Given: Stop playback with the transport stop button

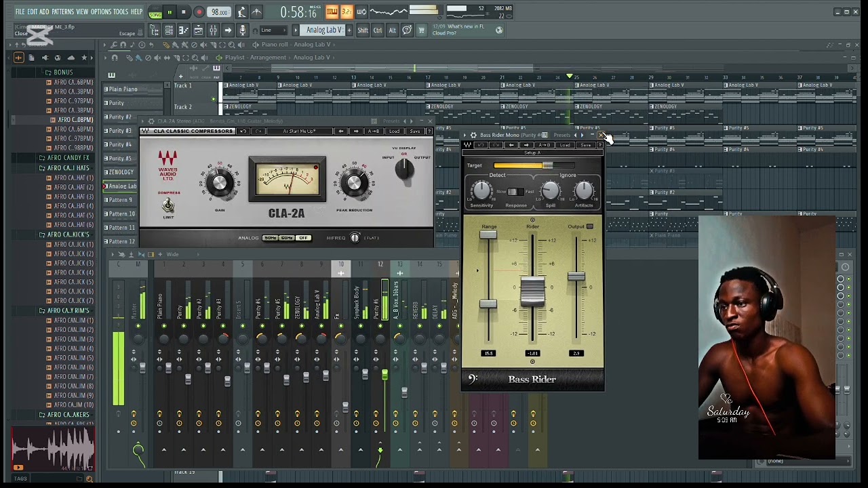Looking at the screenshot, I should pos(184,12).
